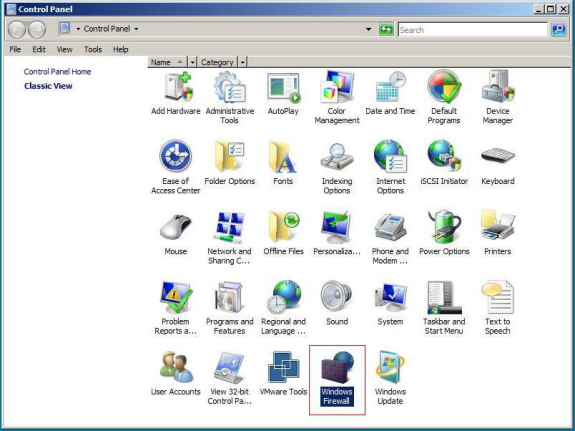Open the Windows Firewall icon
Viewport: 575px width, 431px height.
coord(337,379)
